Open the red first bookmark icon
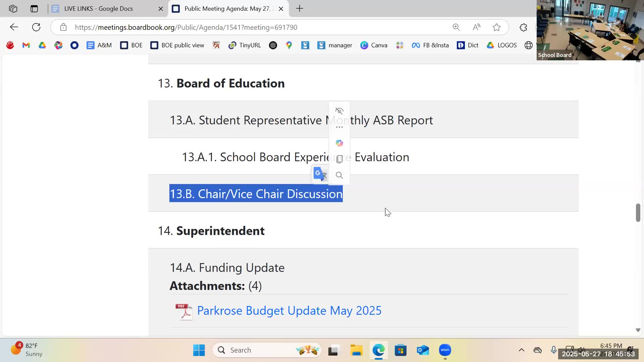 coord(10,45)
